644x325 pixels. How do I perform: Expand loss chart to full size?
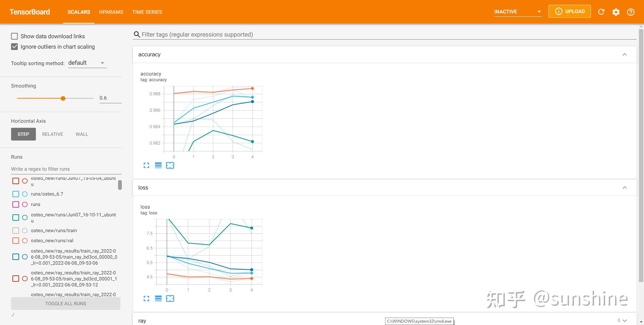point(146,299)
